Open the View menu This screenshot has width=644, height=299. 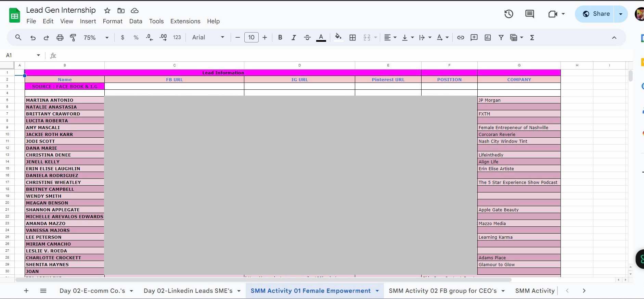point(67,21)
